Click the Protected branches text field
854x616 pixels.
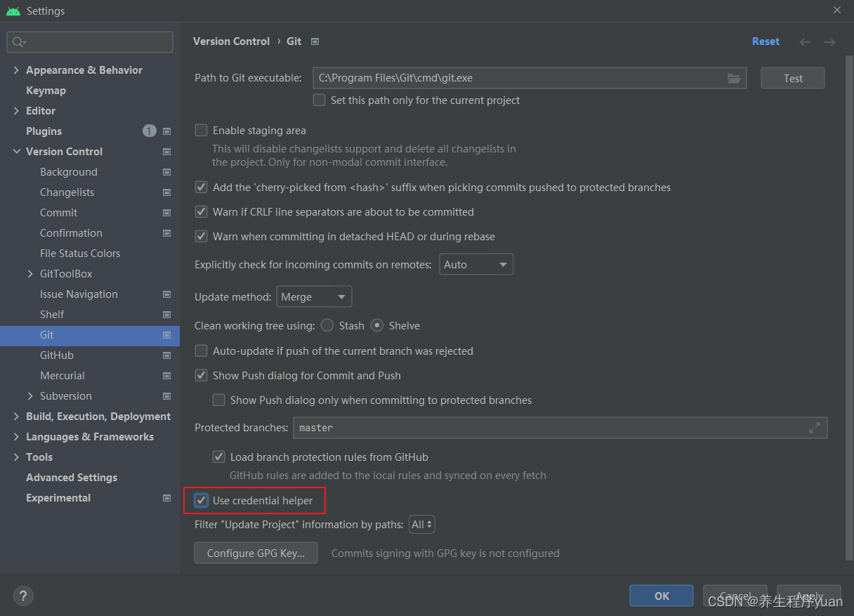coord(560,428)
